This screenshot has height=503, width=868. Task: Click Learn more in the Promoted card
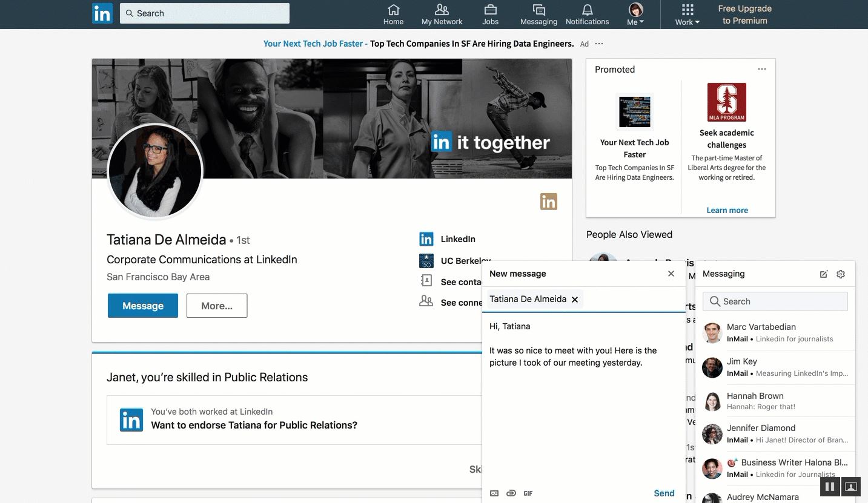(727, 210)
